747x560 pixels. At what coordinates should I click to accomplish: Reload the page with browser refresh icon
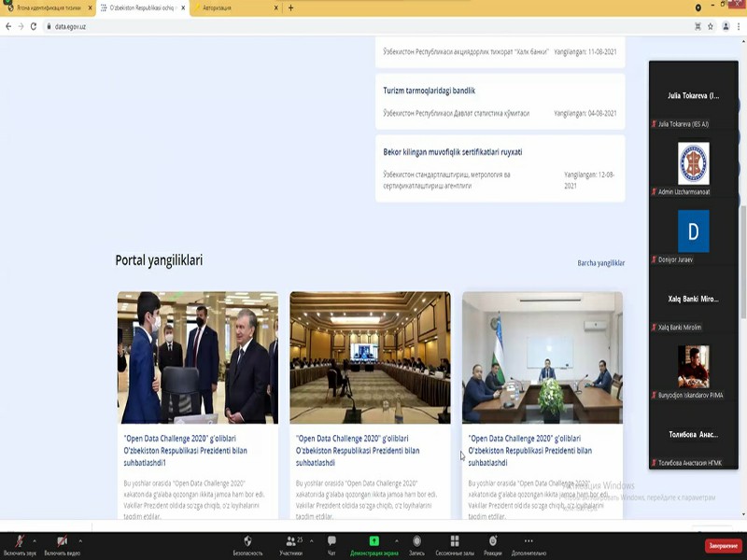click(x=34, y=26)
